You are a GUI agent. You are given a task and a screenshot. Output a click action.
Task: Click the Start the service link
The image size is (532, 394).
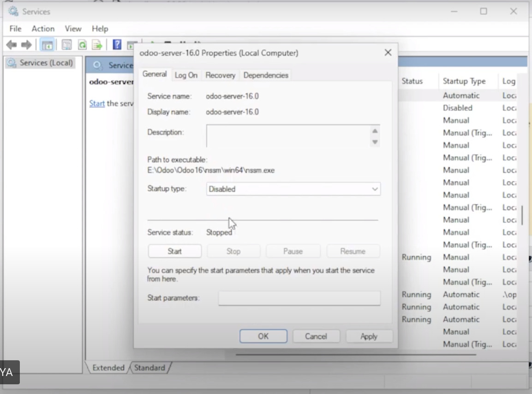click(x=97, y=103)
